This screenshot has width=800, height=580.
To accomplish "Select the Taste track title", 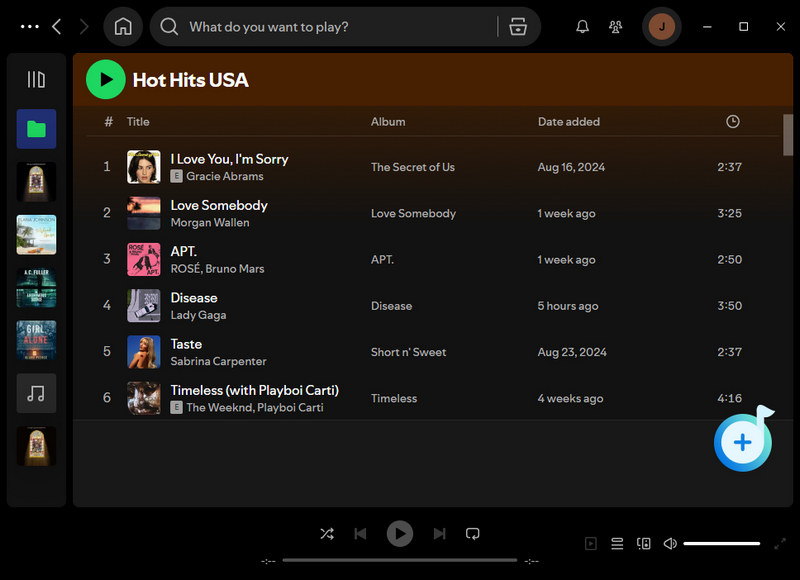I will click(186, 344).
